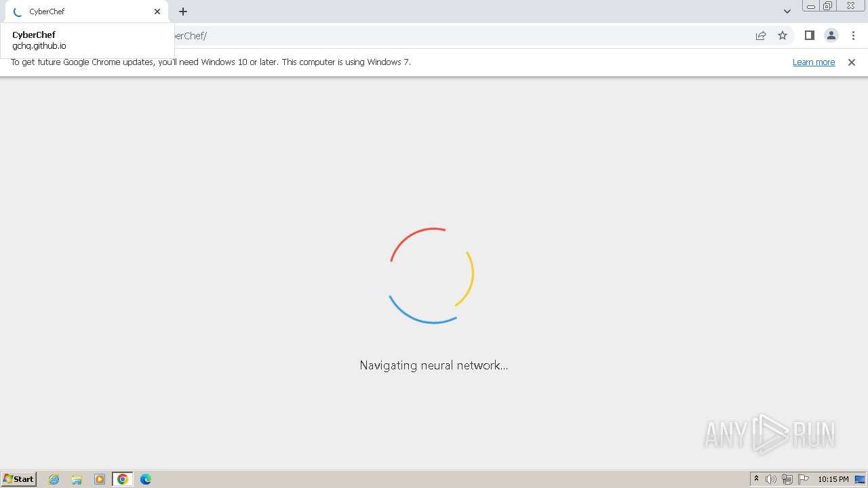868x488 pixels.
Task: Open the Chrome profile menu
Action: tap(831, 35)
